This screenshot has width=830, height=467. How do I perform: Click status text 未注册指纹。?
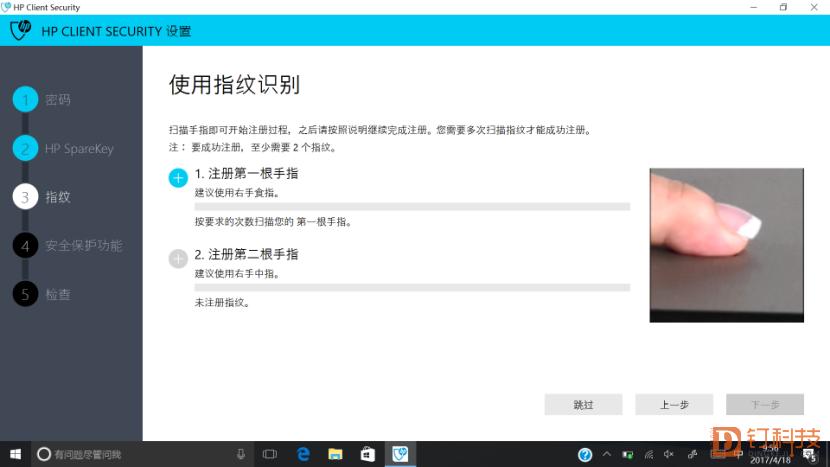pos(222,303)
